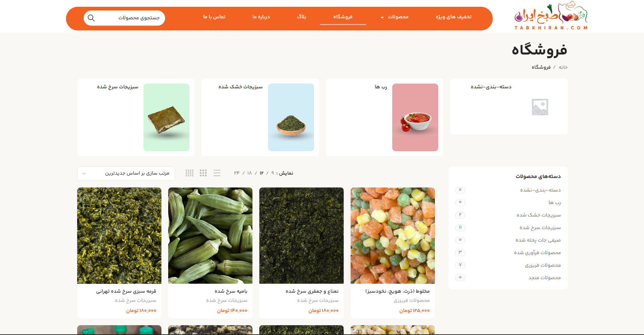Add mixed frozen vegetables to wishlist
644x335 pixels.
tap(359, 195)
